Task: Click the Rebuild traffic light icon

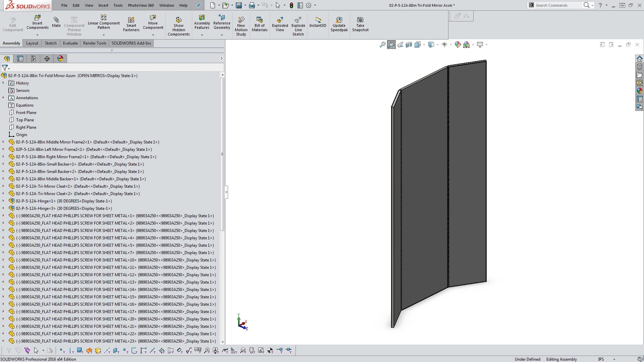Action: (x=291, y=5)
